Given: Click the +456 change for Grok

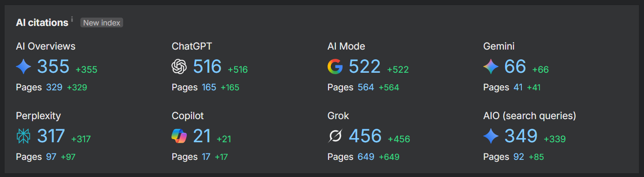Looking at the screenshot, I should coord(399,139).
